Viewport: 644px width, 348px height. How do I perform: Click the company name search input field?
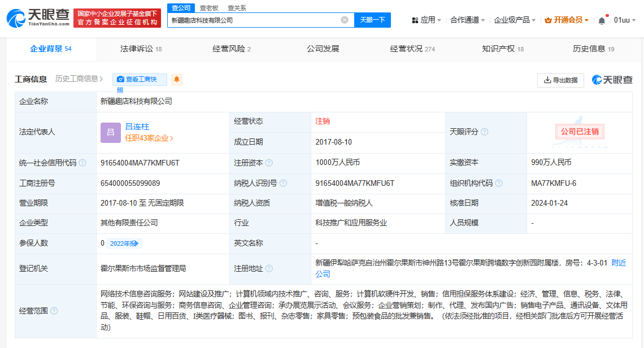pyautogui.click(x=254, y=20)
